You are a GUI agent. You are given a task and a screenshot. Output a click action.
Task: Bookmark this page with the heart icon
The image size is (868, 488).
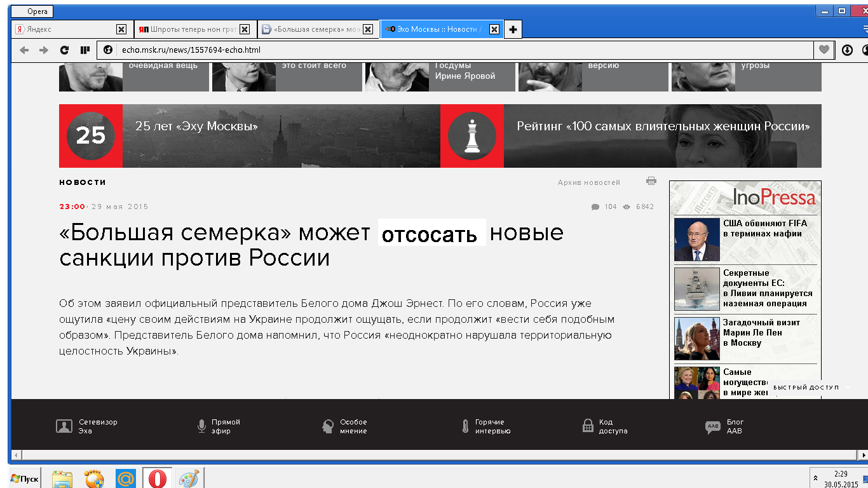click(x=824, y=50)
